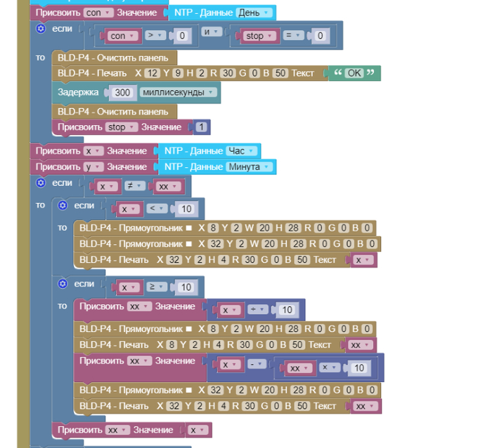Open gear settings on the con > 0 если block

coord(40,29)
